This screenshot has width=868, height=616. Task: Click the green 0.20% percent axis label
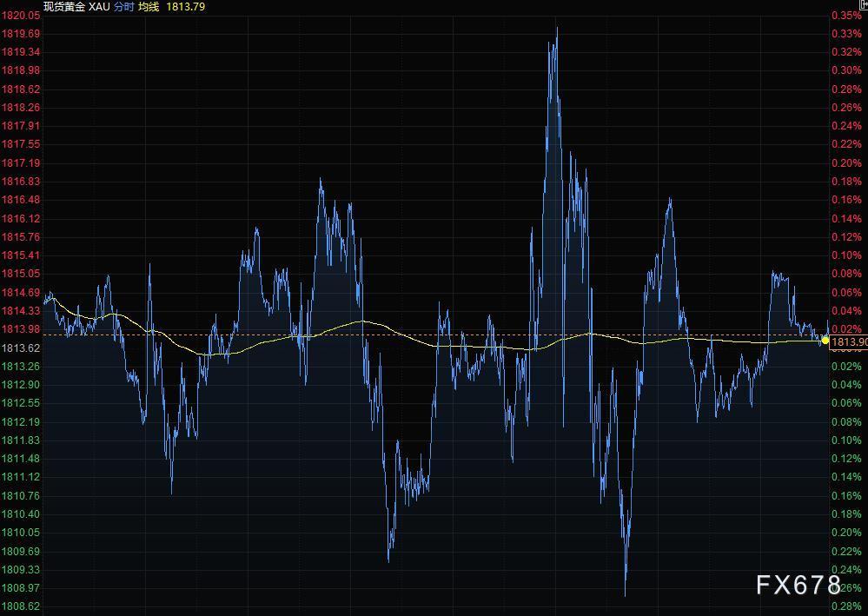pyautogui.click(x=847, y=533)
